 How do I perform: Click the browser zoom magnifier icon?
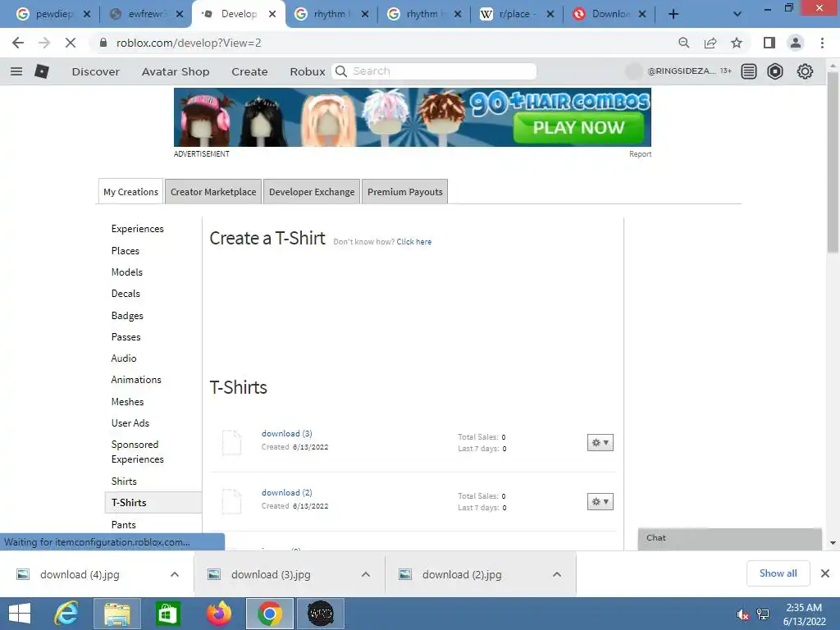(684, 43)
